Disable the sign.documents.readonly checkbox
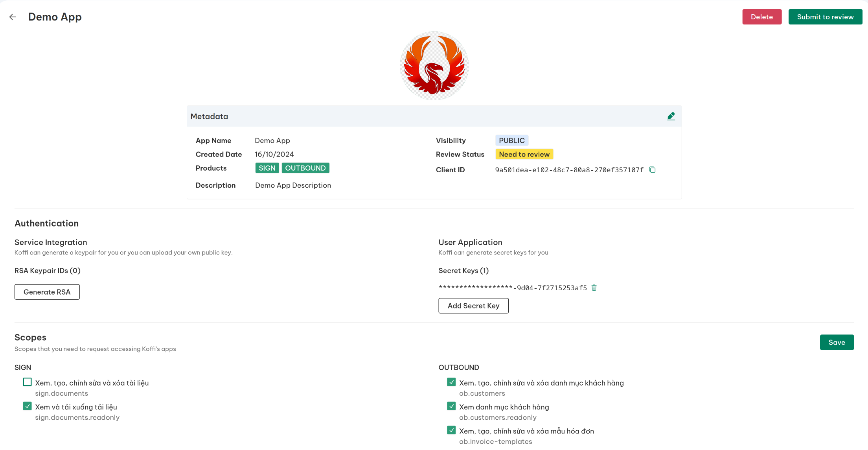 point(28,406)
